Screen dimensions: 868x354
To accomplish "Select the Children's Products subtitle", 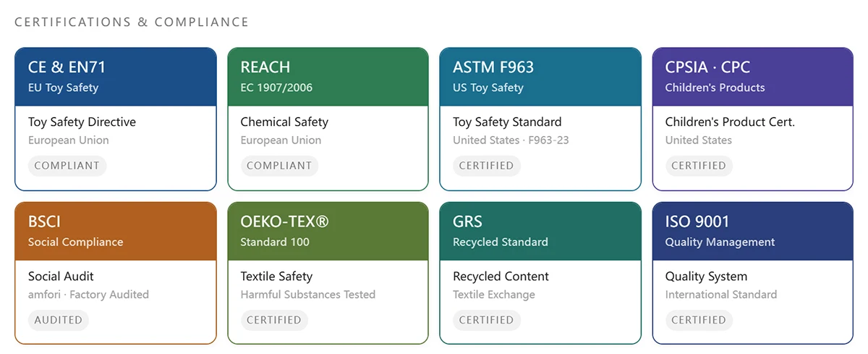I will 715,88.
